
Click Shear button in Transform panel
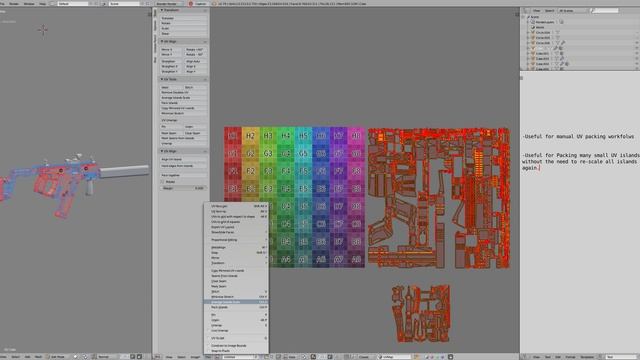(183, 33)
